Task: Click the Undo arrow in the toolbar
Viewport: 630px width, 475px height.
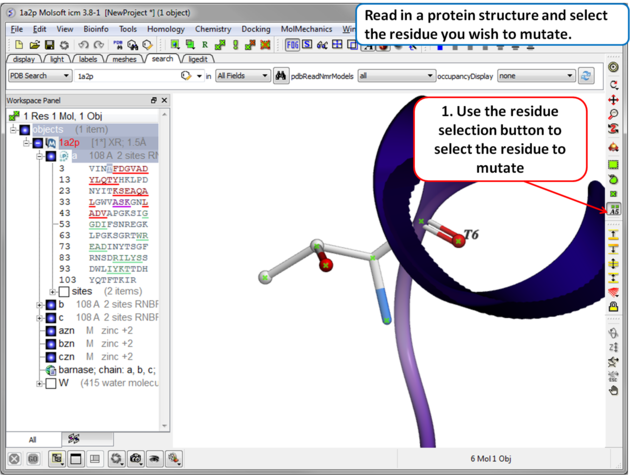Action: [83, 45]
